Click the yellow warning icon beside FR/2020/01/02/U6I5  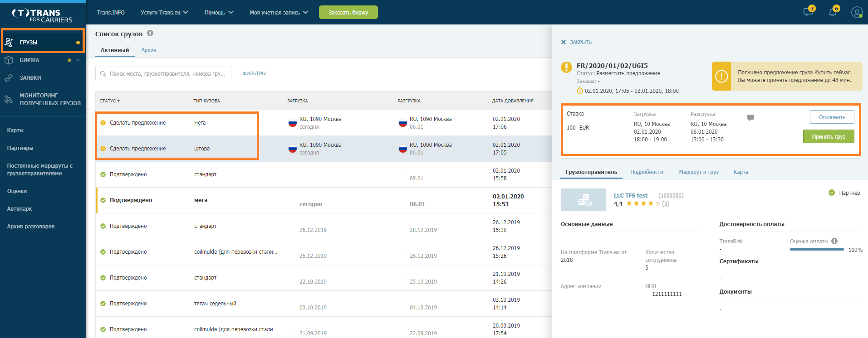[566, 67]
